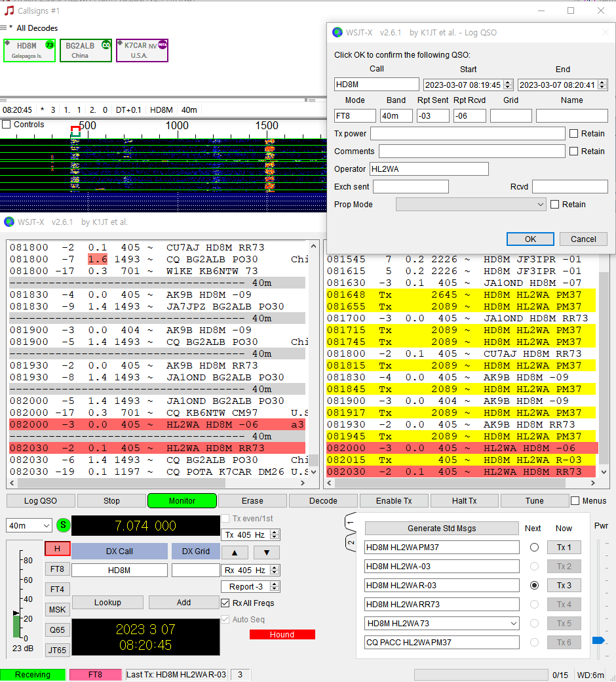Click the green S split indicator button
Screen dimensions: 616x682
(x=63, y=525)
